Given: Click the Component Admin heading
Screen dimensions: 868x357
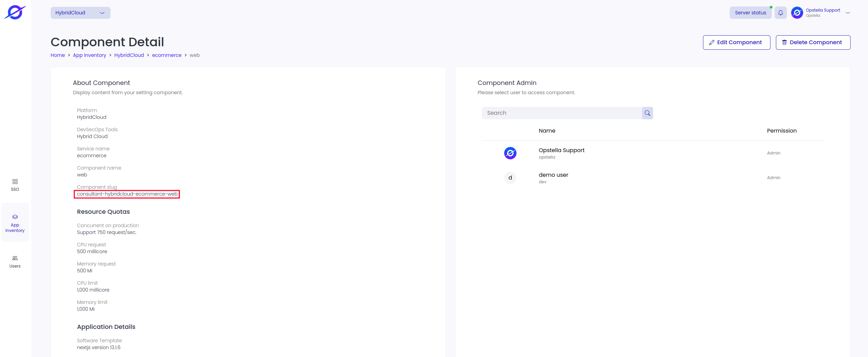Looking at the screenshot, I should tap(507, 83).
